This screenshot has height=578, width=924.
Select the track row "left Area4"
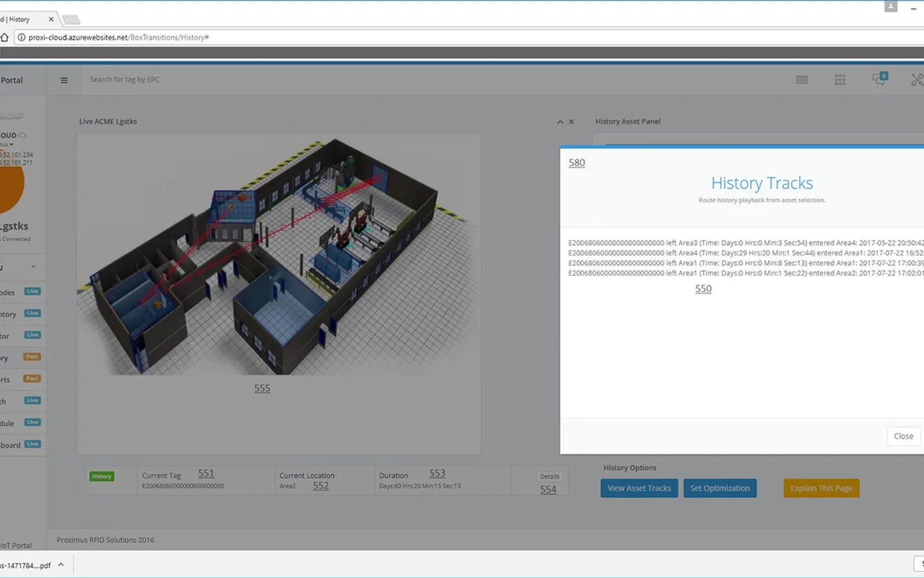tap(746, 253)
